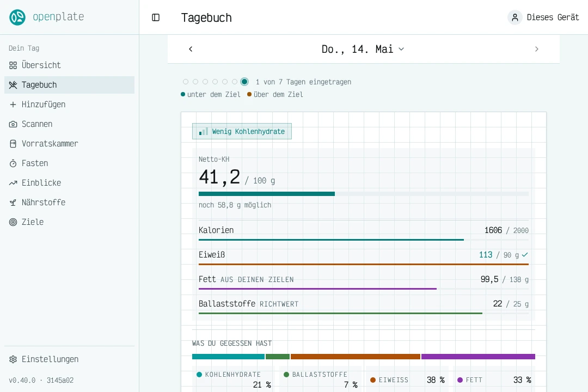Screen dimensions: 588x392
Task: Click the Eiweiß 113 / 90 g value
Action: (x=504, y=255)
